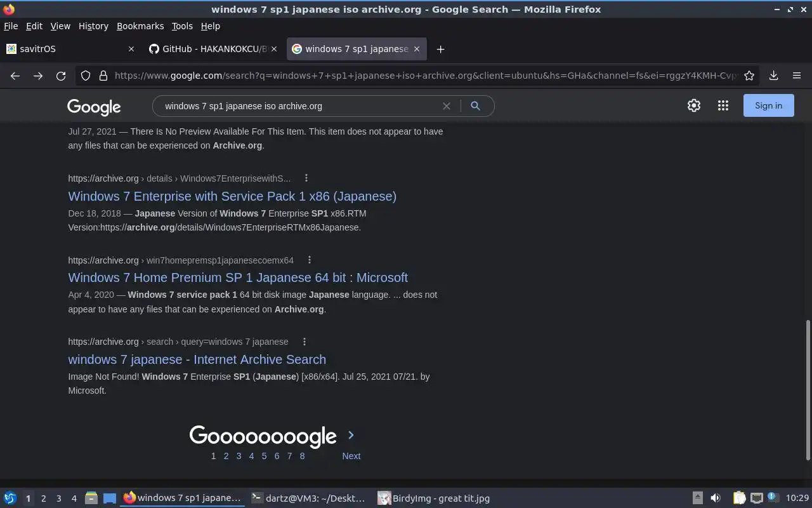The height and width of the screenshot is (508, 812).
Task: Switch to workspace 2 in taskbar
Action: [x=43, y=498]
